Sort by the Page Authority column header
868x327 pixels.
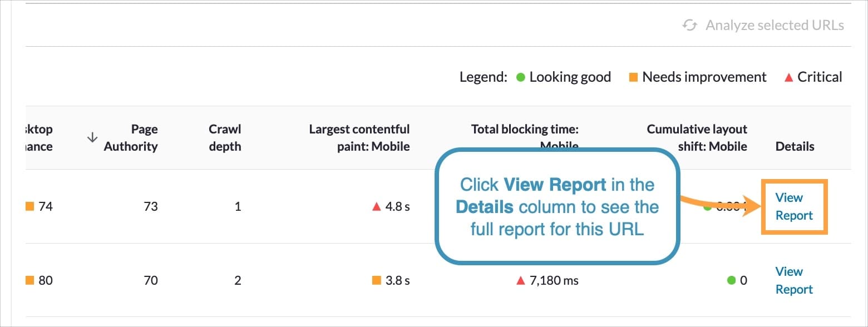131,138
